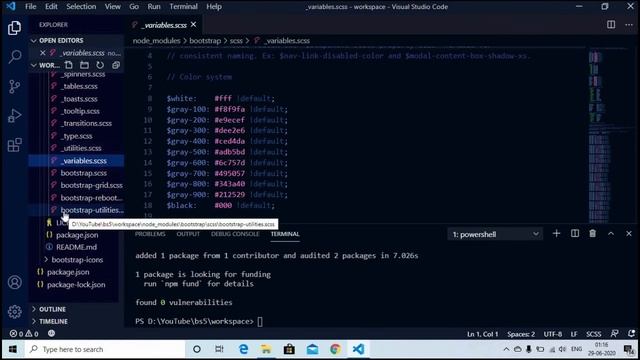Open the Manage gear icon
Image resolution: width=640 pixels, height=360 pixels.
click(15, 311)
